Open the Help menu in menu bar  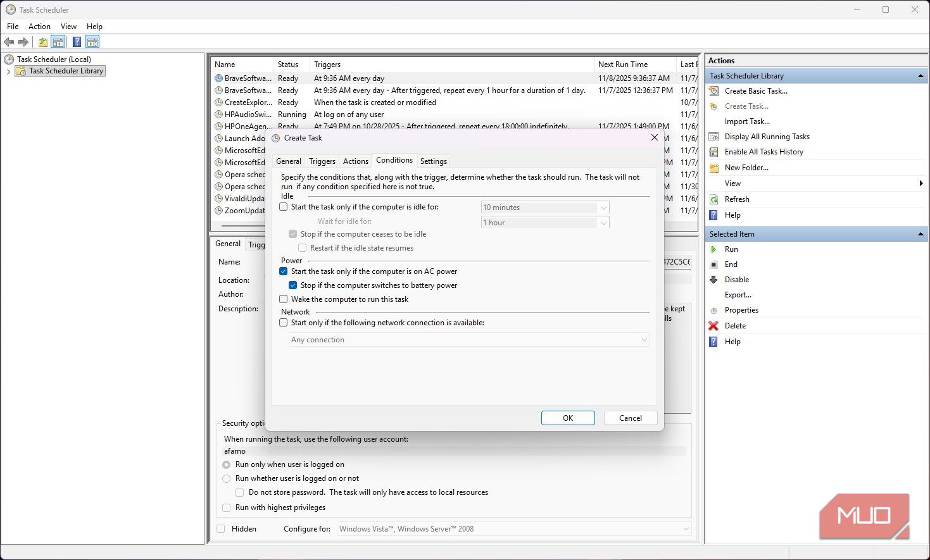tap(94, 27)
